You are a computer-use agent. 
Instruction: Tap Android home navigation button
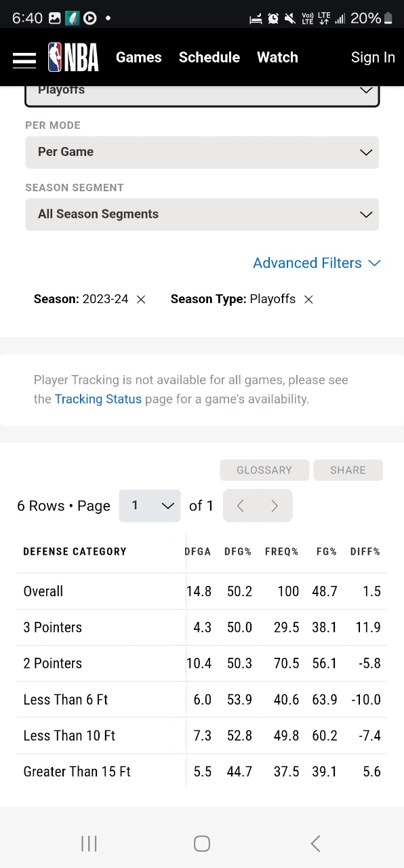pyautogui.click(x=202, y=843)
